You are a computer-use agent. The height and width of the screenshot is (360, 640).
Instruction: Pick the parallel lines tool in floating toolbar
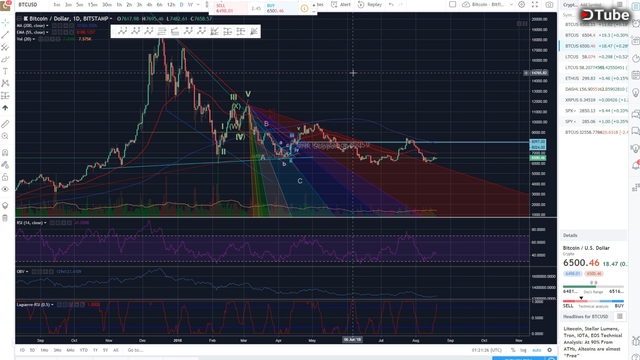162,31
